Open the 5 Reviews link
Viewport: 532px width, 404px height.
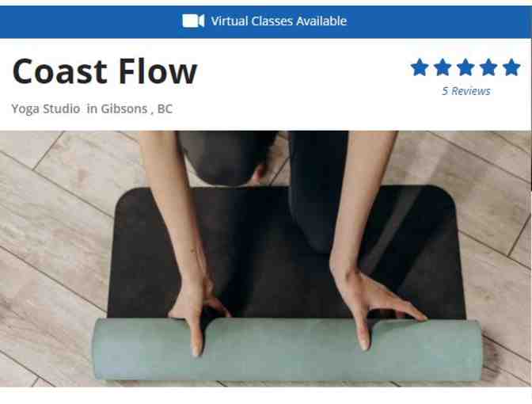tap(466, 91)
